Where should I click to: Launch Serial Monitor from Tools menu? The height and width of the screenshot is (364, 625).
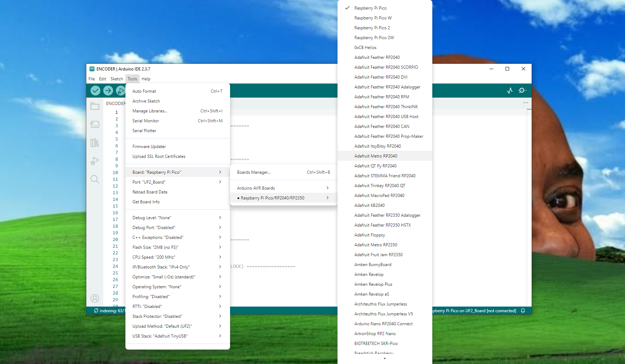pyautogui.click(x=178, y=121)
